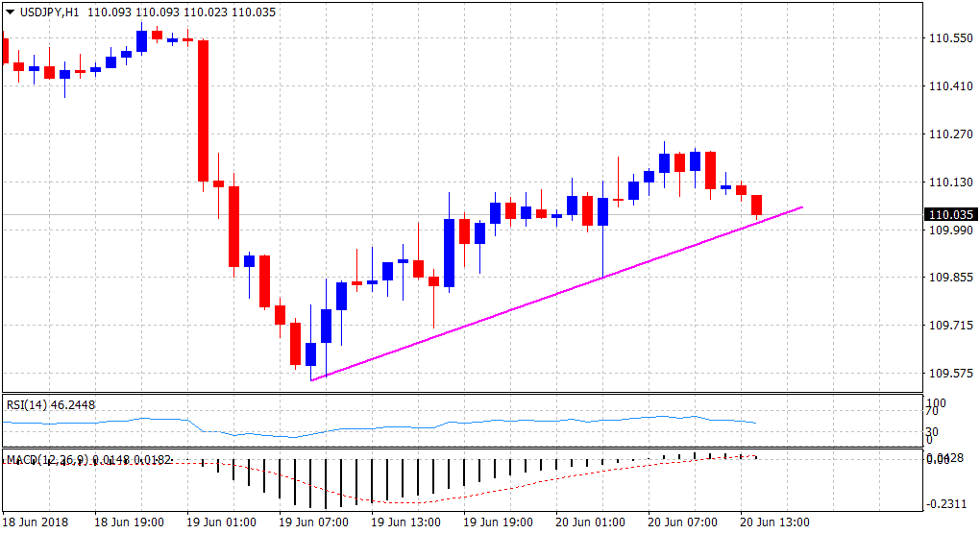The image size is (980, 534).
Task: Click the last red candle touching the trendline
Action: [757, 205]
